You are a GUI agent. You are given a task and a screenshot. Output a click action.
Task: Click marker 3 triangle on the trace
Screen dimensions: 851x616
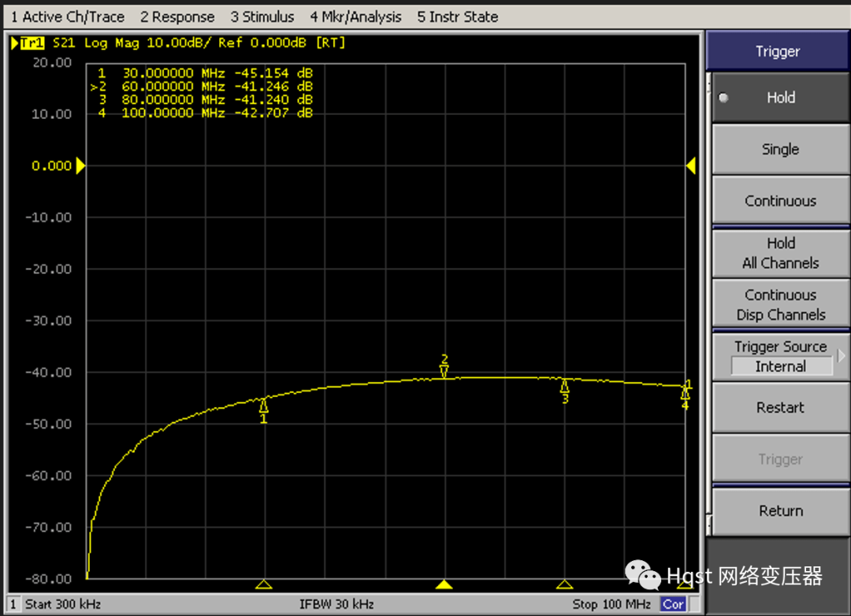pyautogui.click(x=564, y=386)
